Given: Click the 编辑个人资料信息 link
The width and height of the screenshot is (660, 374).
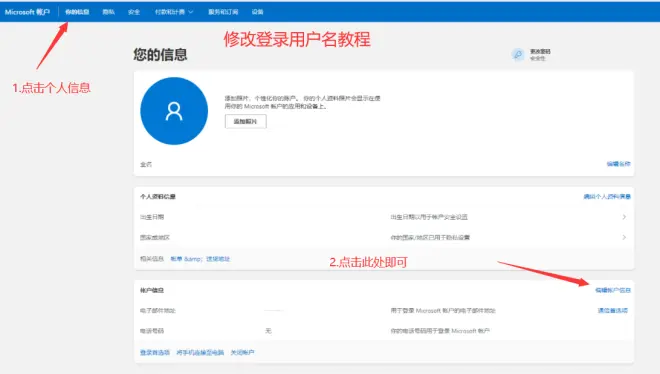Looking at the screenshot, I should pyautogui.click(x=607, y=196).
